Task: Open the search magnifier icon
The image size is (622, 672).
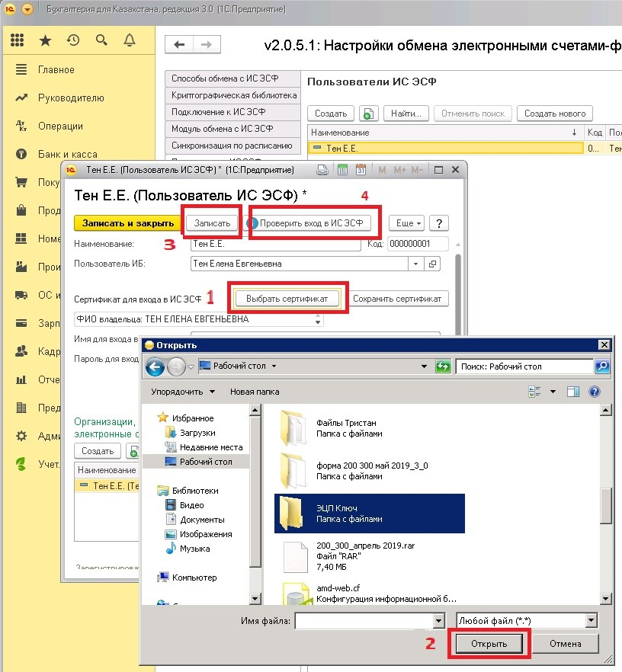Action: [100, 40]
